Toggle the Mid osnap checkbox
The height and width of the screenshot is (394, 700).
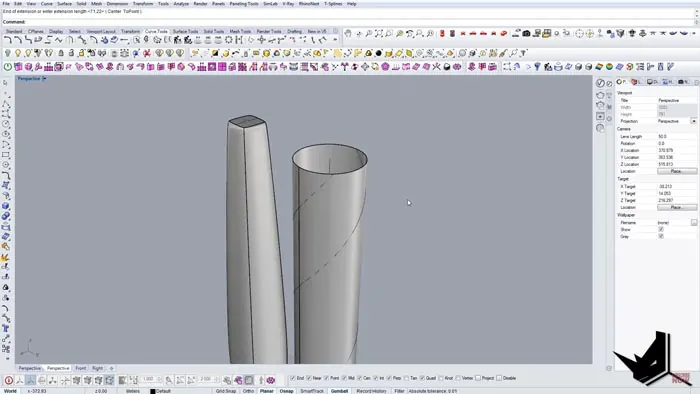click(x=344, y=378)
